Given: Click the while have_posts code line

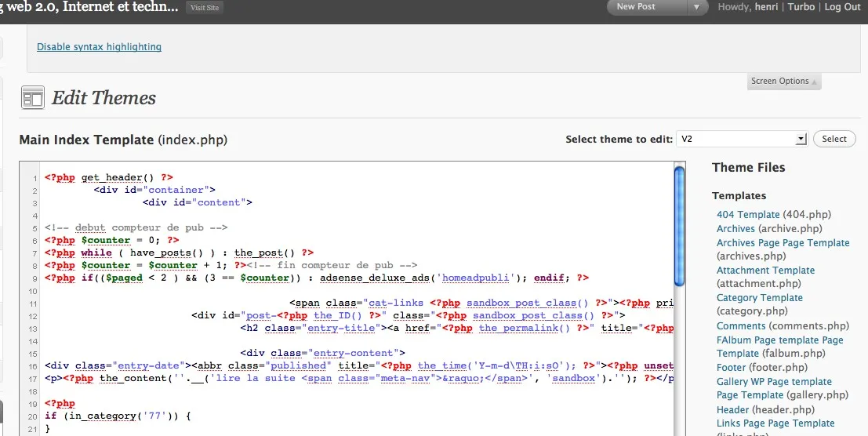Looking at the screenshot, I should point(180,253).
